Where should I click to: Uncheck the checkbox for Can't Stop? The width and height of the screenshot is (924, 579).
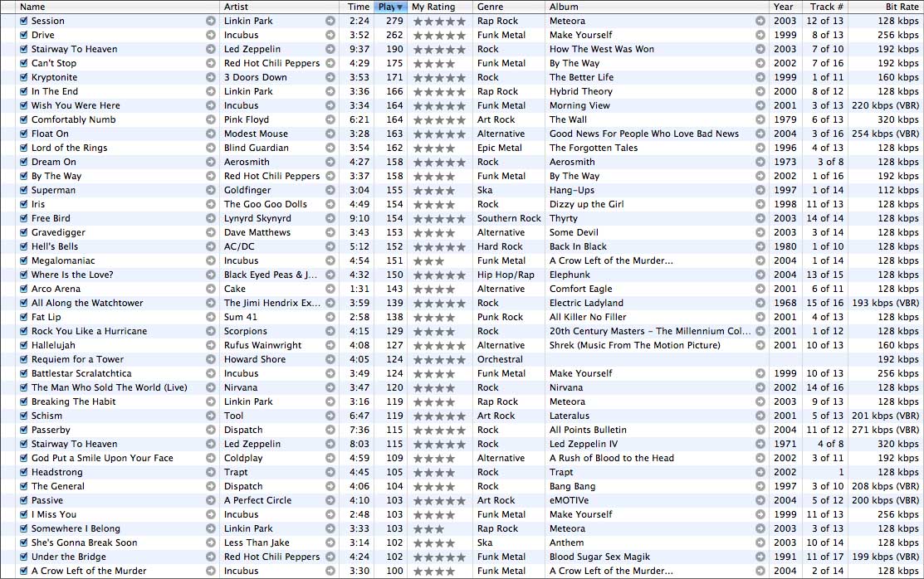[23, 63]
